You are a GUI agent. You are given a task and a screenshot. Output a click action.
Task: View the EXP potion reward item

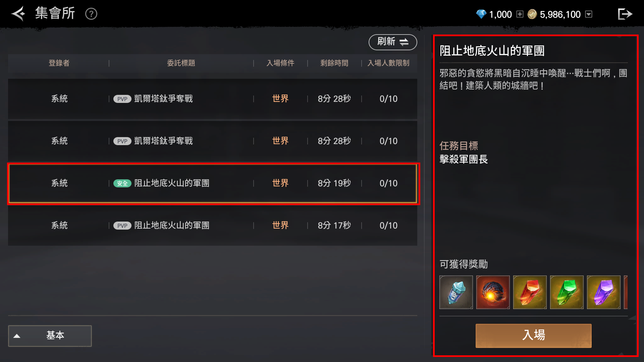[x=456, y=292]
